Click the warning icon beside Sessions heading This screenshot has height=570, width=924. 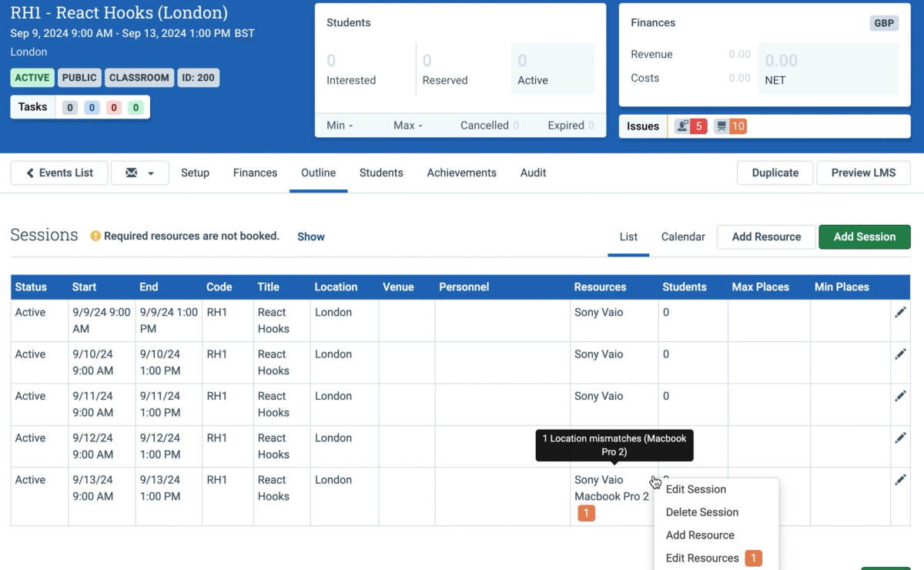(95, 236)
